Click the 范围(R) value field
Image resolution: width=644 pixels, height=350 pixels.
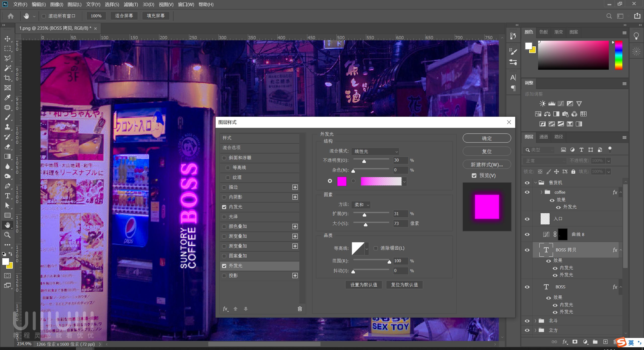point(400,261)
